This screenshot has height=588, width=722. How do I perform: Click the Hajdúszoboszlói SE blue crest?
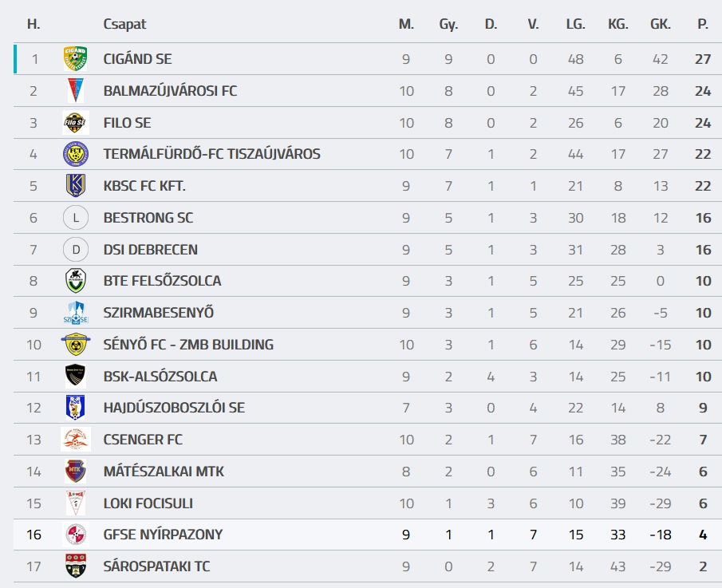pyautogui.click(x=76, y=408)
